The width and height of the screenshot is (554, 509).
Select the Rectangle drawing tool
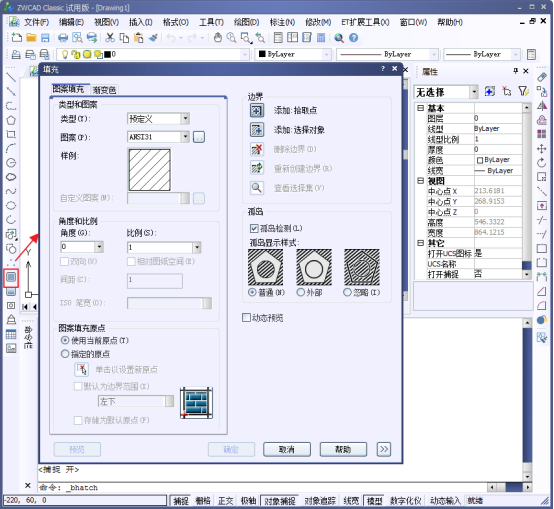click(11, 134)
